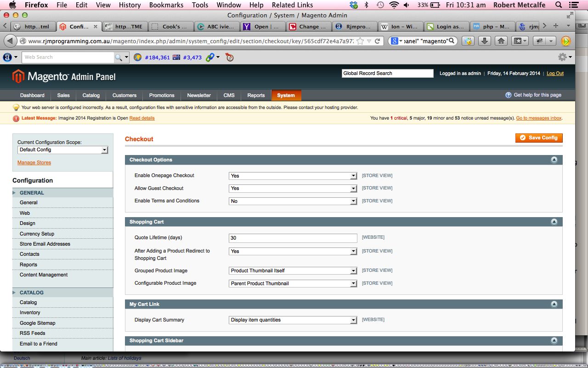Image resolution: width=588 pixels, height=368 pixels.
Task: Open the Apple menu
Action: tap(12, 5)
